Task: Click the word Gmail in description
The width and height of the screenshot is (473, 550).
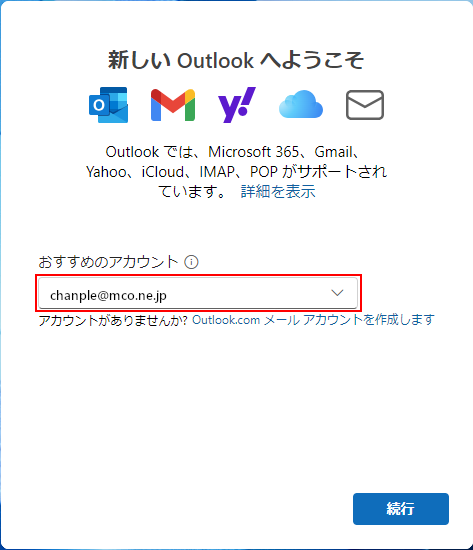Action: (333, 152)
